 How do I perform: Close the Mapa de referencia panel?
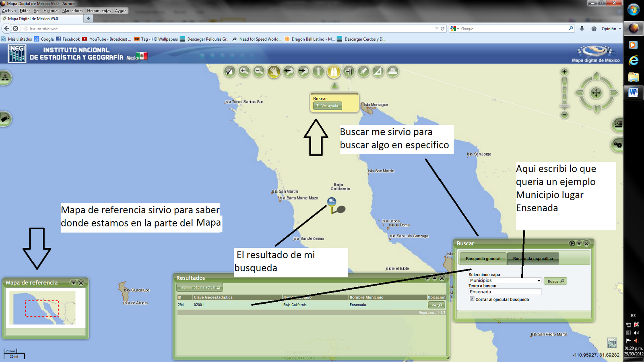point(81,283)
